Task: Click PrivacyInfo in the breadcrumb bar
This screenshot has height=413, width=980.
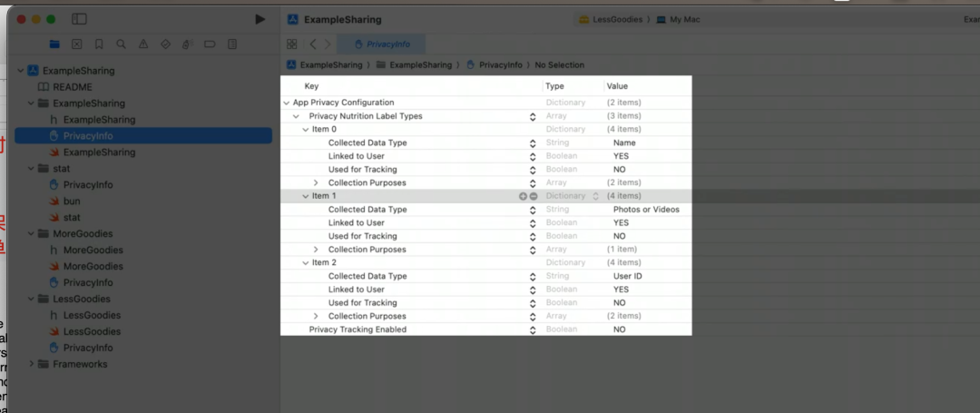Action: (495, 65)
